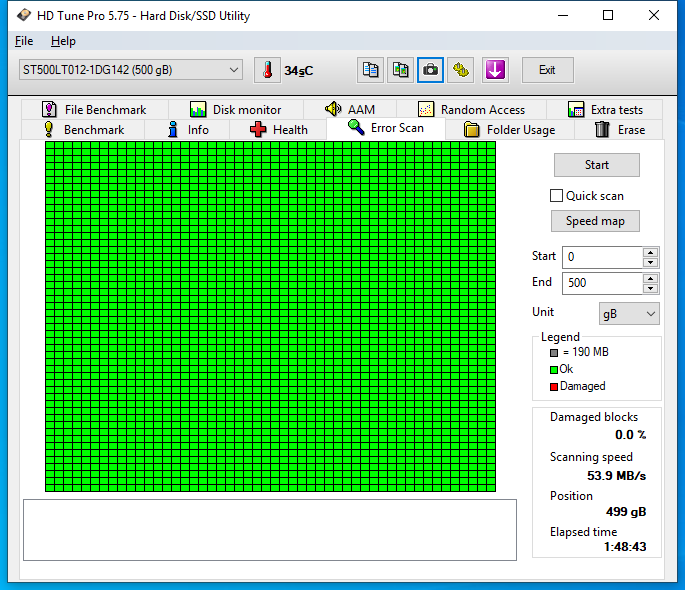The height and width of the screenshot is (590, 685).
Task: Open the options wrench icon
Action: (461, 70)
